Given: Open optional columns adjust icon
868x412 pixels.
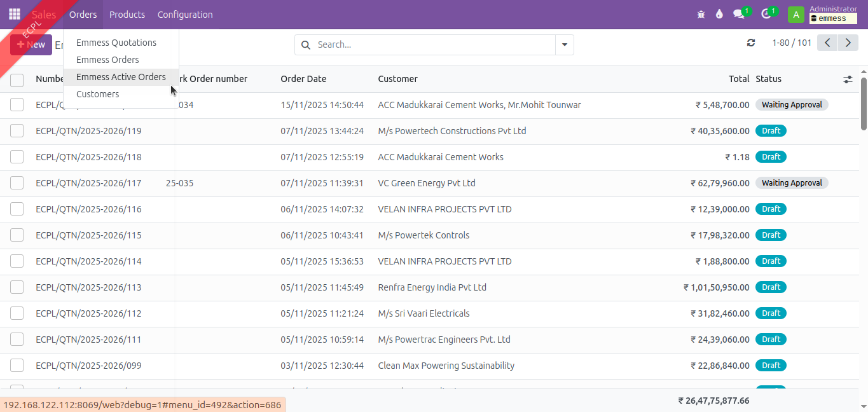Looking at the screenshot, I should (x=848, y=79).
